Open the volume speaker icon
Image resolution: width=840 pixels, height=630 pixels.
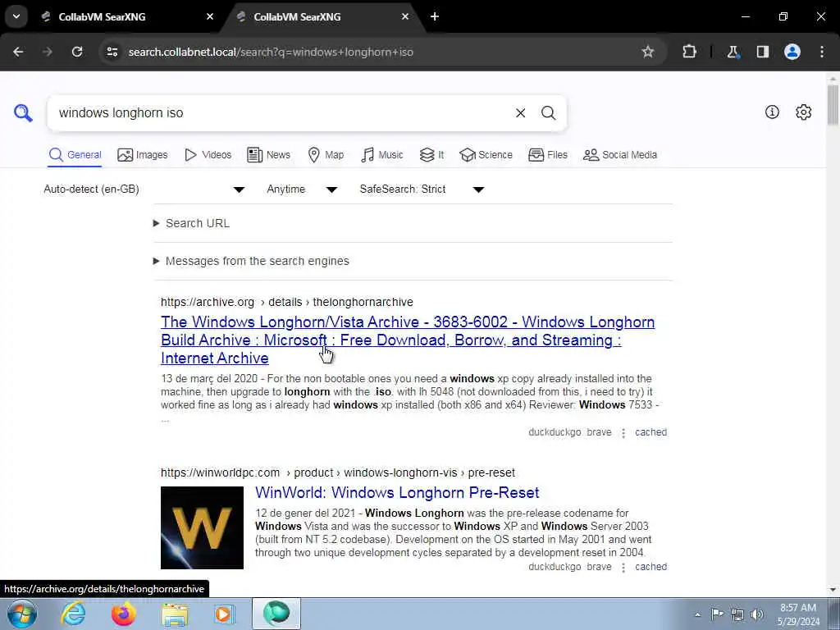757,614
